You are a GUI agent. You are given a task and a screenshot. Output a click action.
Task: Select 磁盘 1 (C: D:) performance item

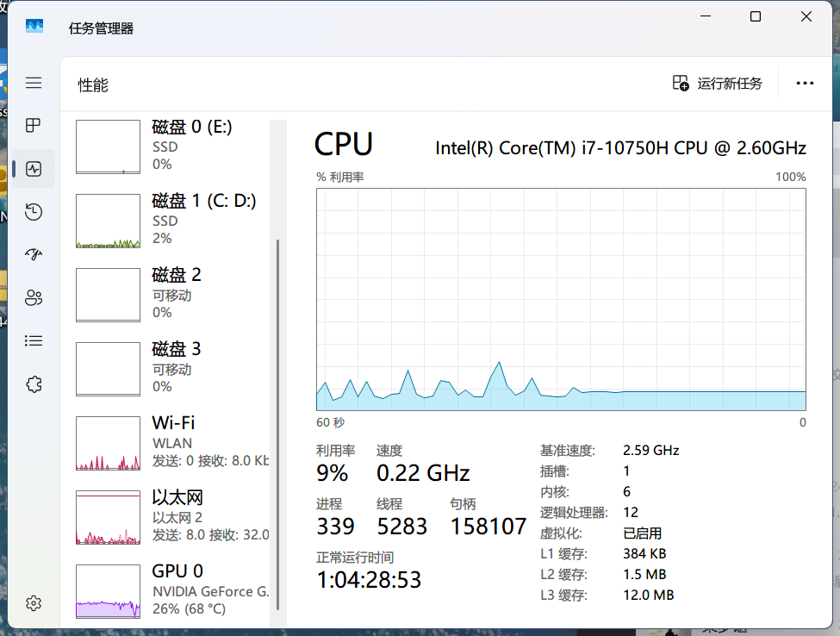click(x=171, y=221)
